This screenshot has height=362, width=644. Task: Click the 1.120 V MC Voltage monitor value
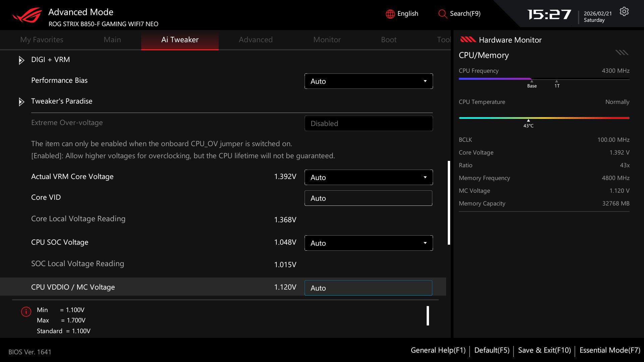pyautogui.click(x=619, y=191)
